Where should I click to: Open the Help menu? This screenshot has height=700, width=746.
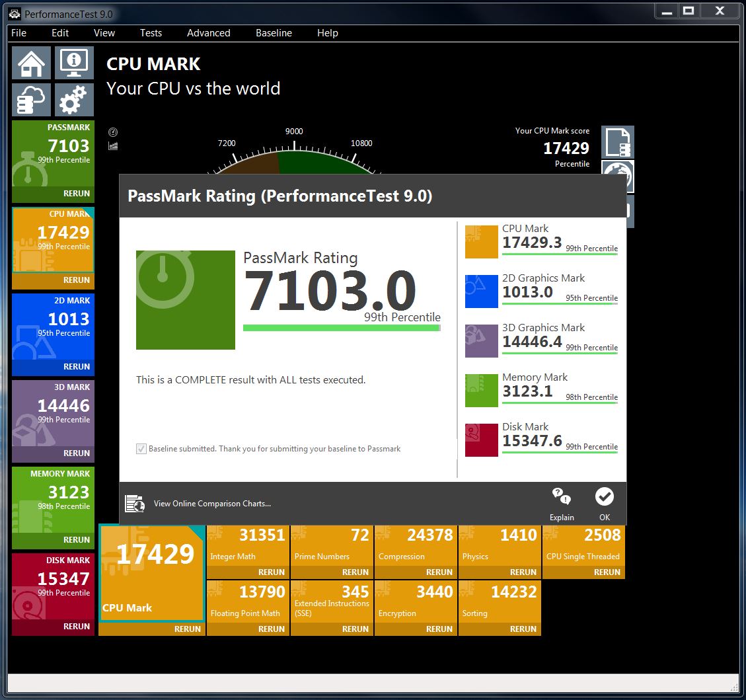coord(327,32)
